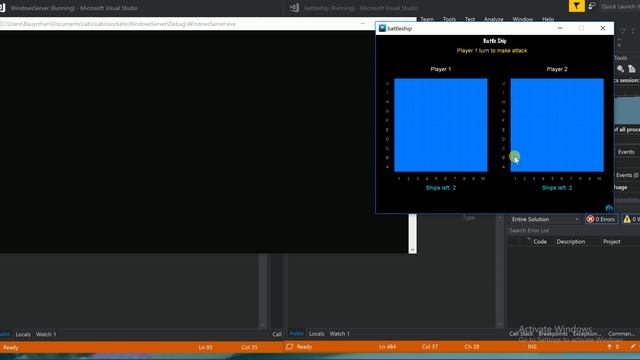
Task: Sort Error List by Description column
Action: click(x=571, y=242)
